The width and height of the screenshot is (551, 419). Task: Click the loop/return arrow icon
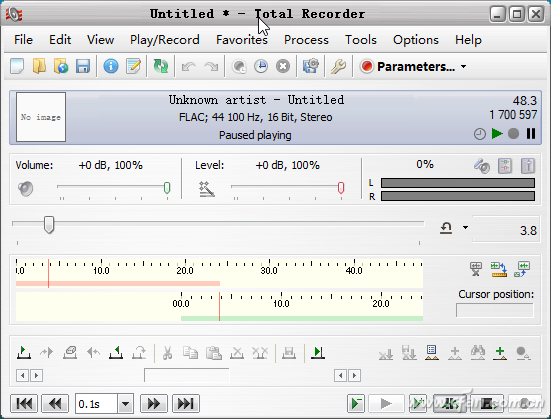click(446, 228)
